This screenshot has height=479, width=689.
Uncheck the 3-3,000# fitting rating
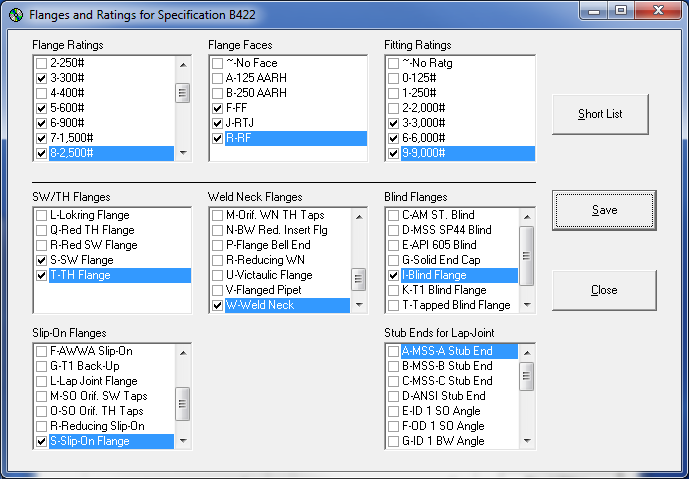393,123
